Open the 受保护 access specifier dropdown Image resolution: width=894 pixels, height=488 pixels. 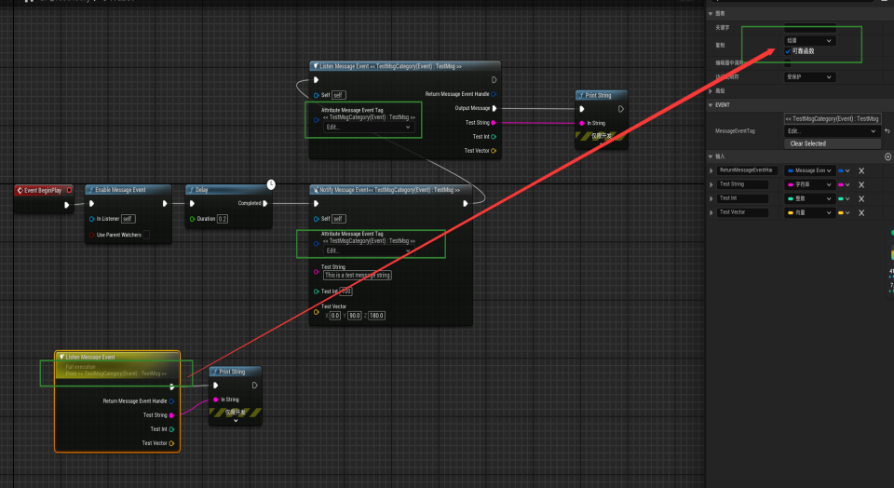810,77
